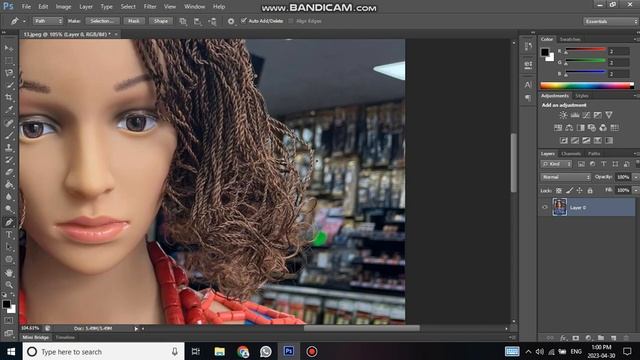The height and width of the screenshot is (360, 640).
Task: Open the collapsed History panel icon
Action: (x=528, y=47)
